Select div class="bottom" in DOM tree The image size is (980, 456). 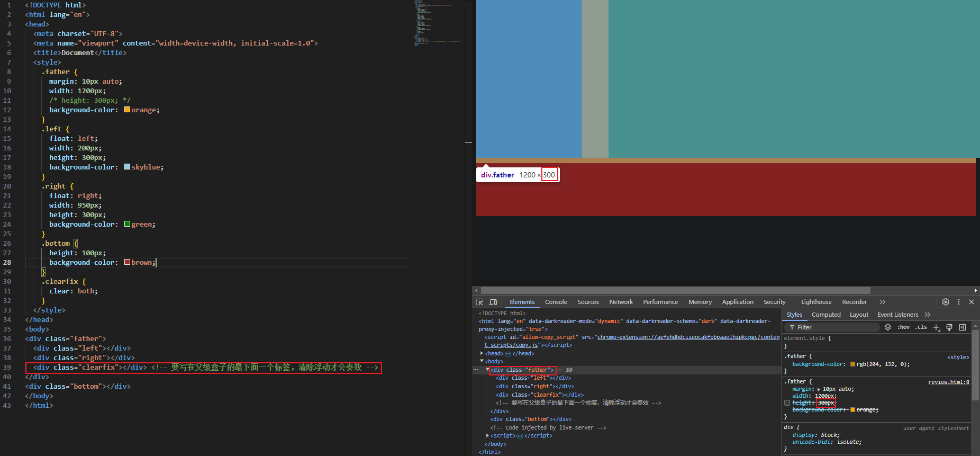(531, 419)
